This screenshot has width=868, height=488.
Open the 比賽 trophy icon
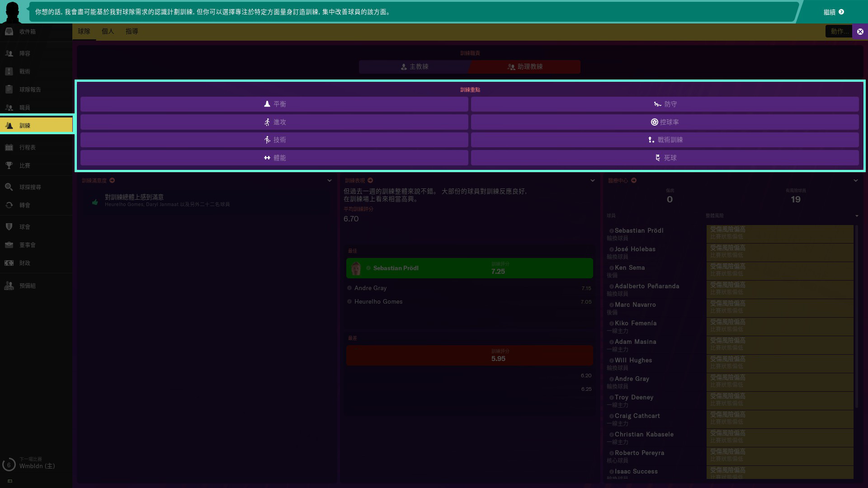click(x=9, y=165)
